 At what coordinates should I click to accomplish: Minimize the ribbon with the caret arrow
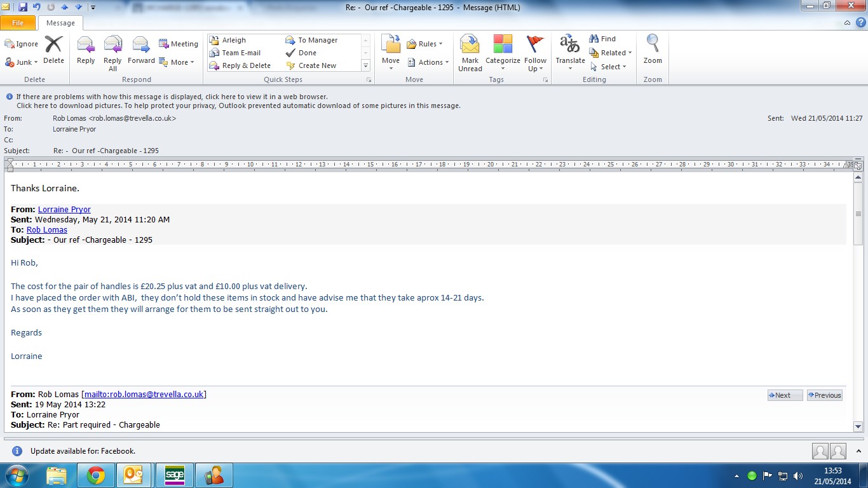pos(847,23)
